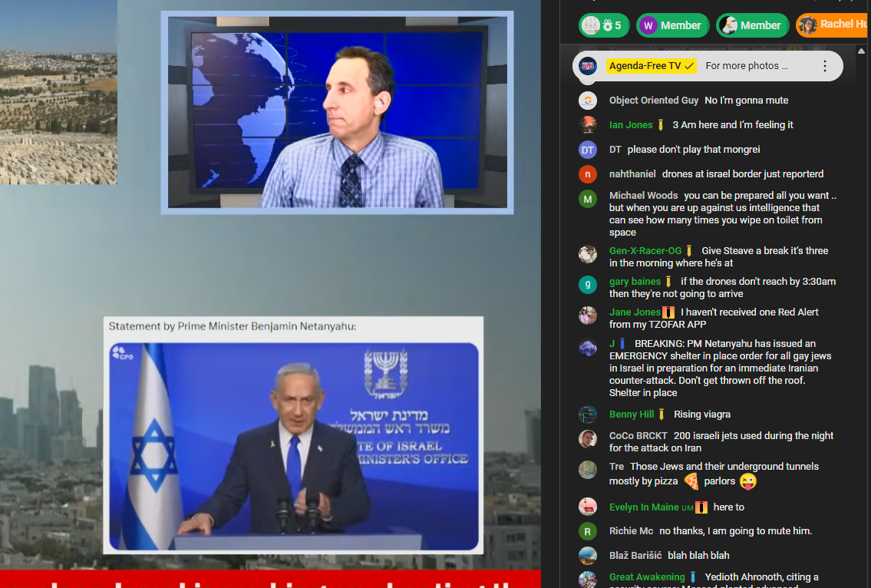Click the chat scrollbar up arrow
Viewport: 871px width, 588px height.
pyautogui.click(x=861, y=51)
